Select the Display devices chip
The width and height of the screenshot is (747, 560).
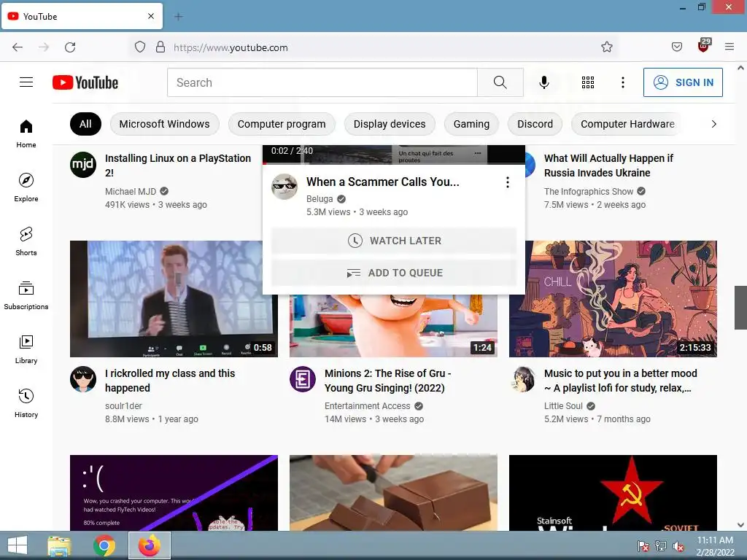[390, 124]
